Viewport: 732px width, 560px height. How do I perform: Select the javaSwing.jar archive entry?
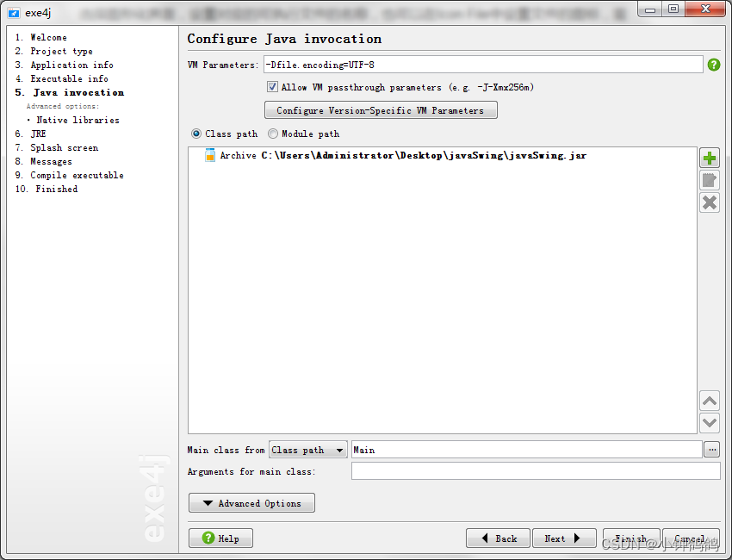click(x=403, y=156)
